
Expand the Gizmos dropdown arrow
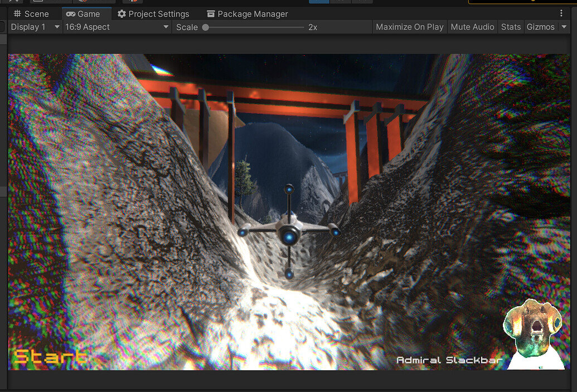point(564,27)
